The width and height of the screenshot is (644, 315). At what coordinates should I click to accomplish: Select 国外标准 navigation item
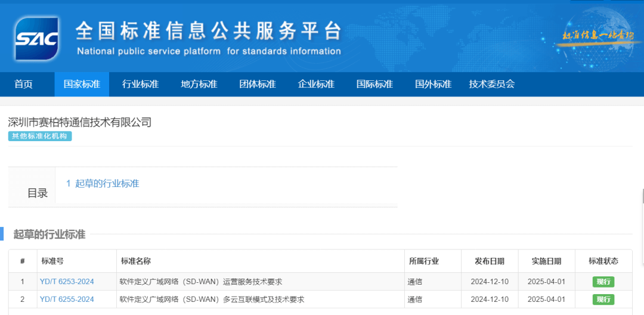coord(433,84)
